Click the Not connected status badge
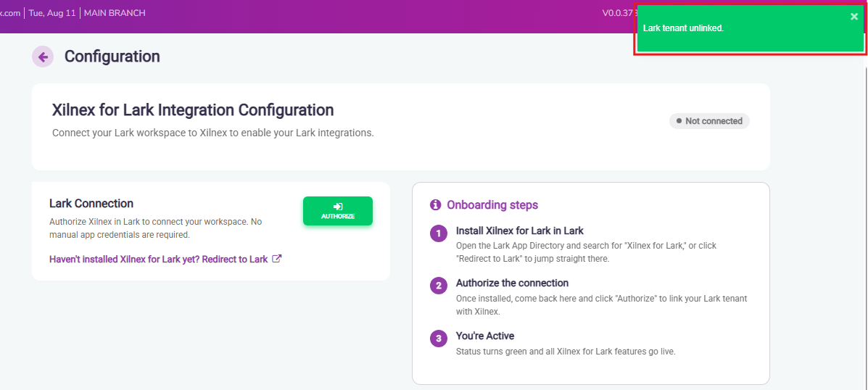Viewport: 868px width, 390px height. click(709, 121)
